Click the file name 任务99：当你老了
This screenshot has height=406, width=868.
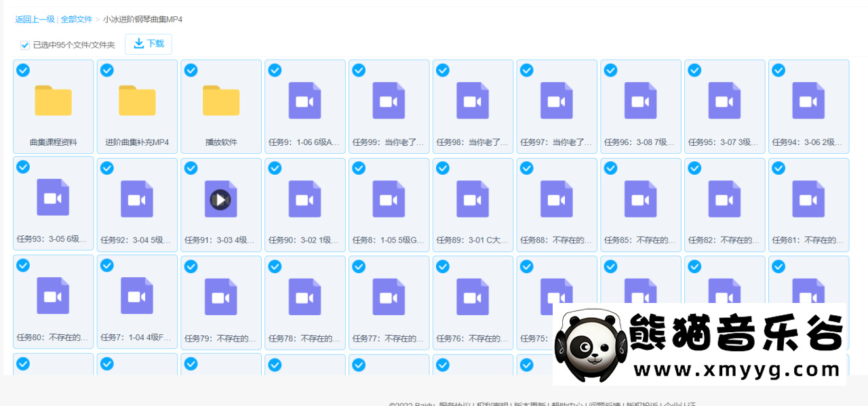tap(389, 142)
